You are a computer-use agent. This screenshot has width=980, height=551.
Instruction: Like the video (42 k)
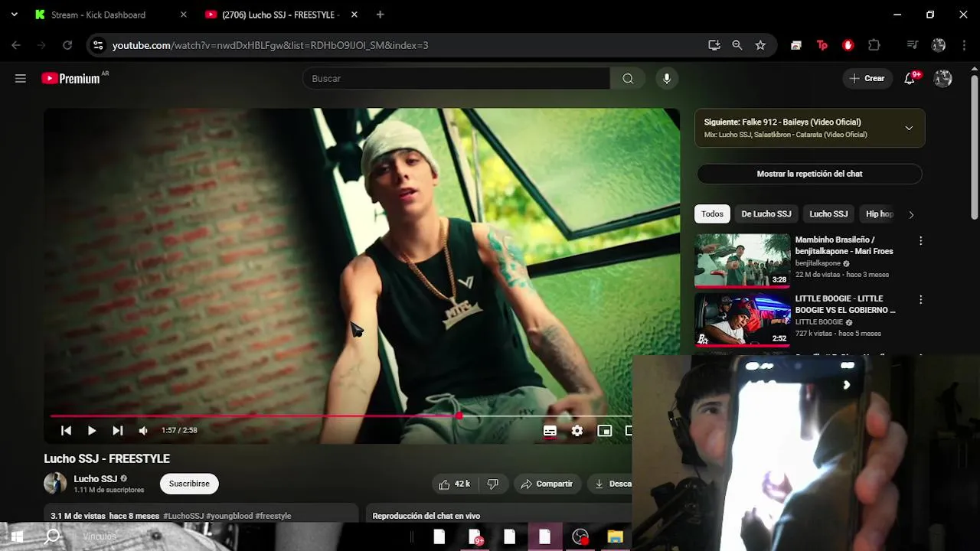(454, 484)
